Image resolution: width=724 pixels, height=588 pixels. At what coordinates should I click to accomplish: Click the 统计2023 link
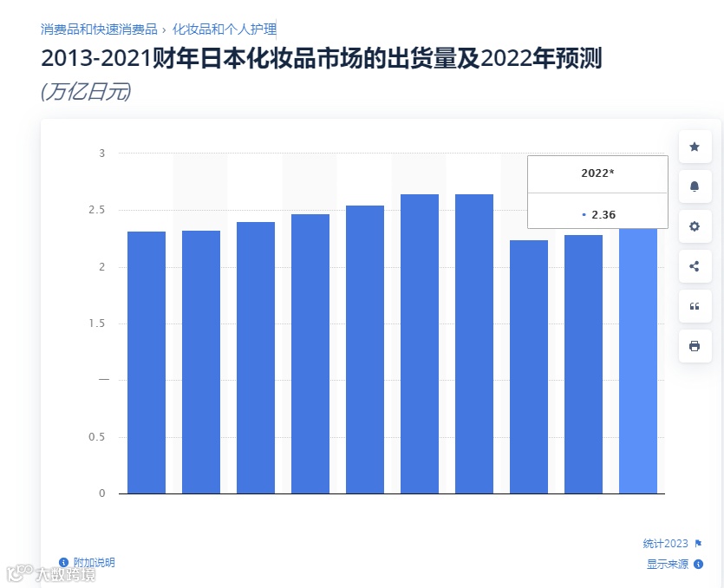click(665, 544)
